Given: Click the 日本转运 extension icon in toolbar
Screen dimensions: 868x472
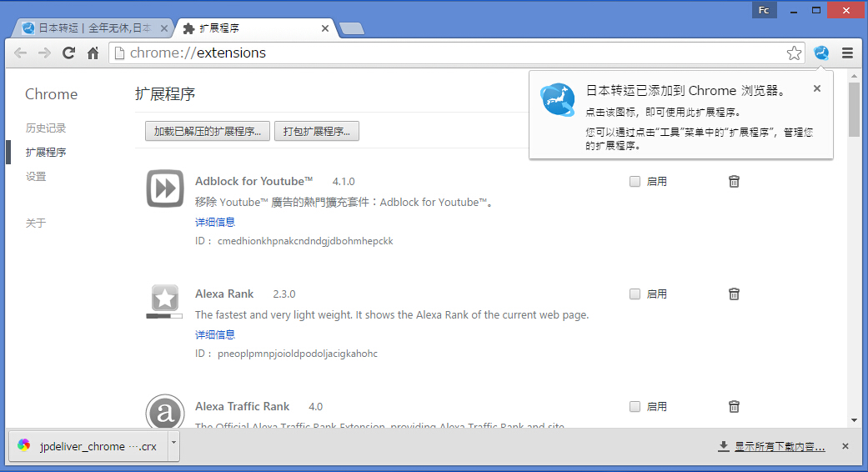Looking at the screenshot, I should (821, 53).
